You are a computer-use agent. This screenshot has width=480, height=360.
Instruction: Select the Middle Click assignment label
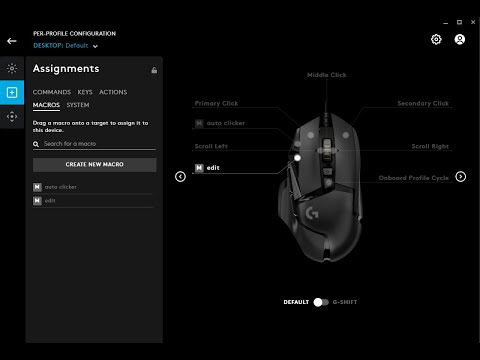[327, 75]
